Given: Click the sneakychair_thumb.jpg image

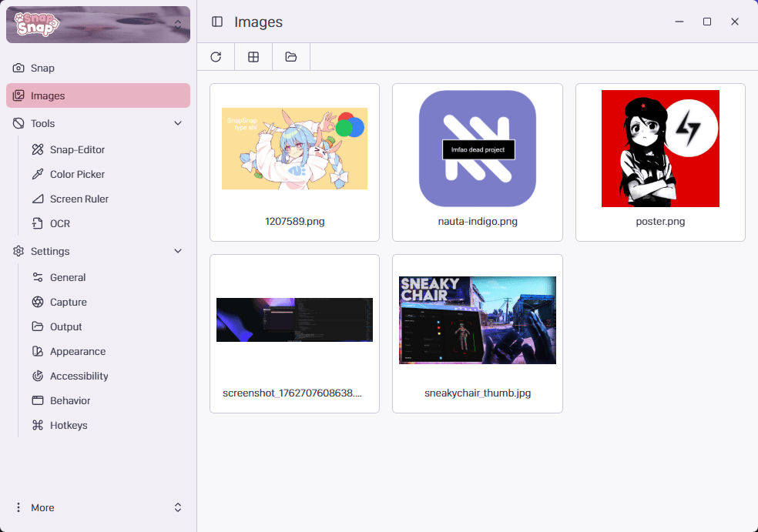Looking at the screenshot, I should tap(477, 321).
